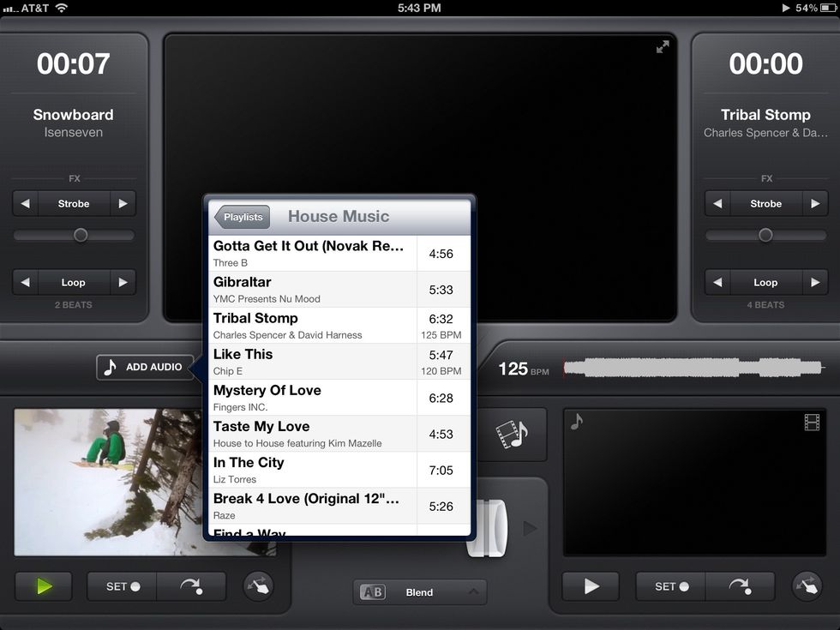Click Strobe FX label on Tribal Stomp deck
This screenshot has width=840, height=630.
(766, 204)
